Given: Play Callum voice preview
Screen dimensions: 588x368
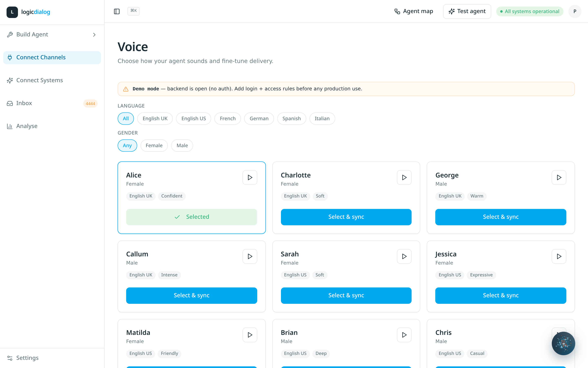Looking at the screenshot, I should tap(250, 256).
